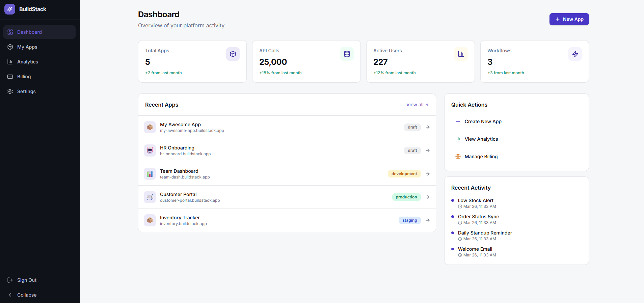
Task: Click the BuildStack logo icon
Action: click(10, 9)
